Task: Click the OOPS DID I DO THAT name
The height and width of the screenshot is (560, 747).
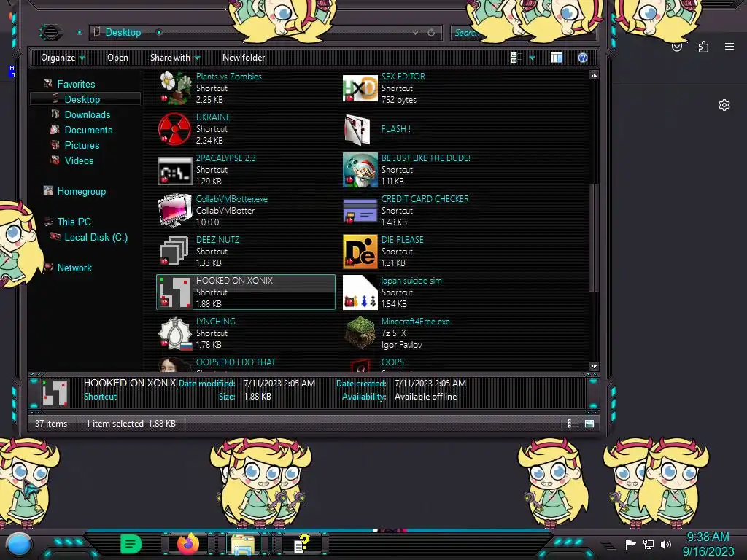Action: (x=236, y=362)
